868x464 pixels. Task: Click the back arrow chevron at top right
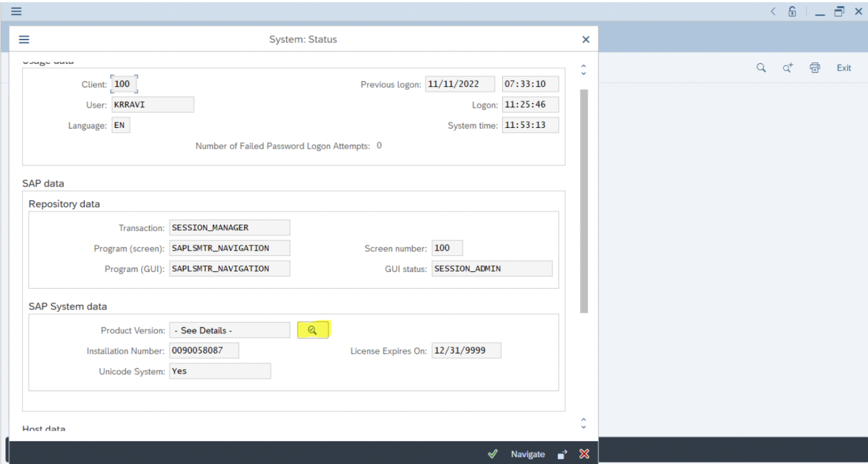coord(772,11)
